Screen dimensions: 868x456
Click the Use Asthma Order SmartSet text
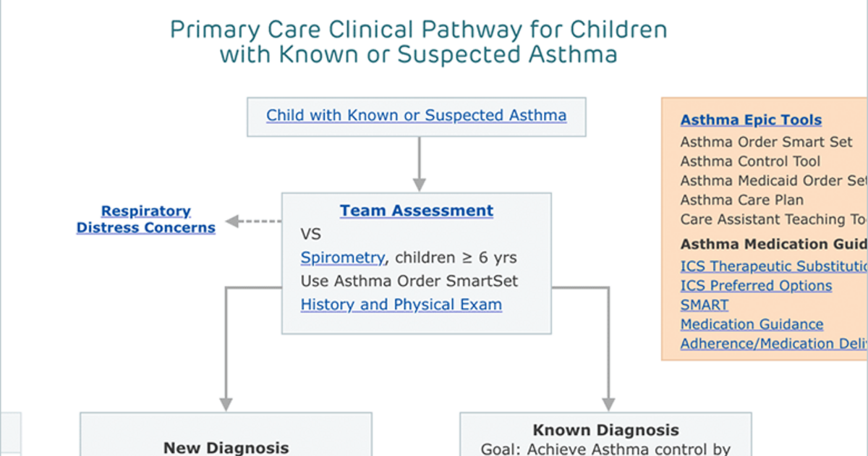pos(409,281)
